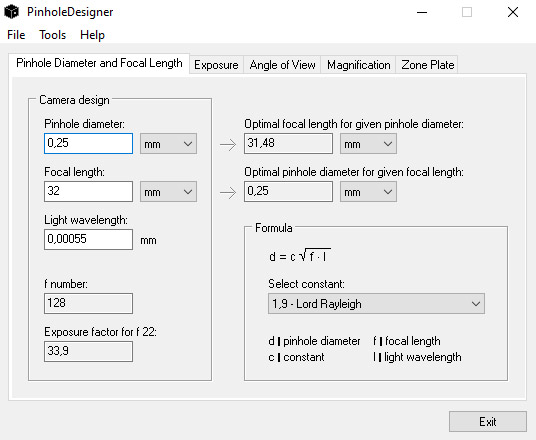Image resolution: width=536 pixels, height=440 pixels.
Task: Click the 'Optimal pinhole diameter for given focal length:' label
Action: tap(354, 172)
